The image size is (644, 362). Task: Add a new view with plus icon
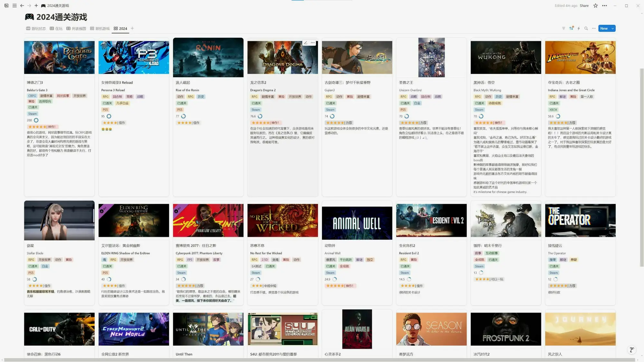[132, 28]
